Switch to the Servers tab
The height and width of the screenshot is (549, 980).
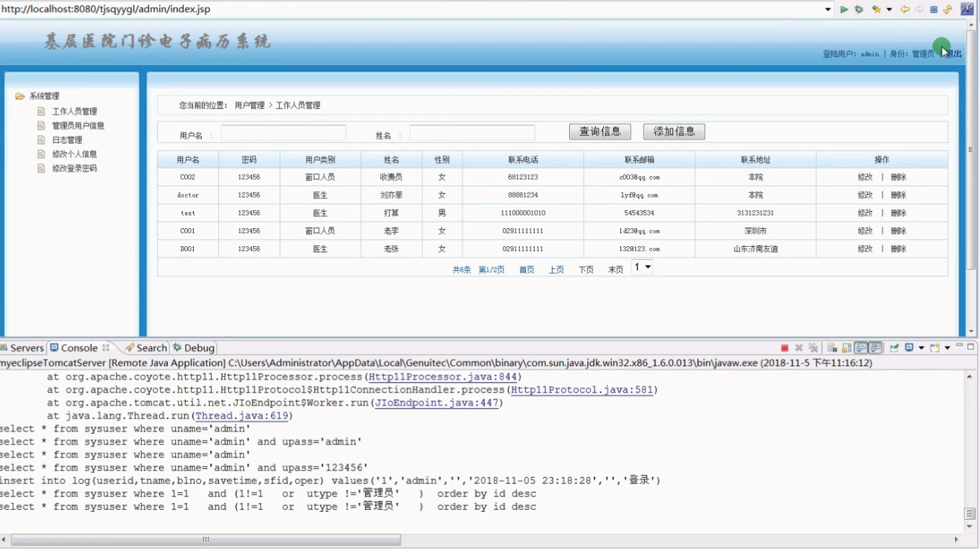coord(23,348)
